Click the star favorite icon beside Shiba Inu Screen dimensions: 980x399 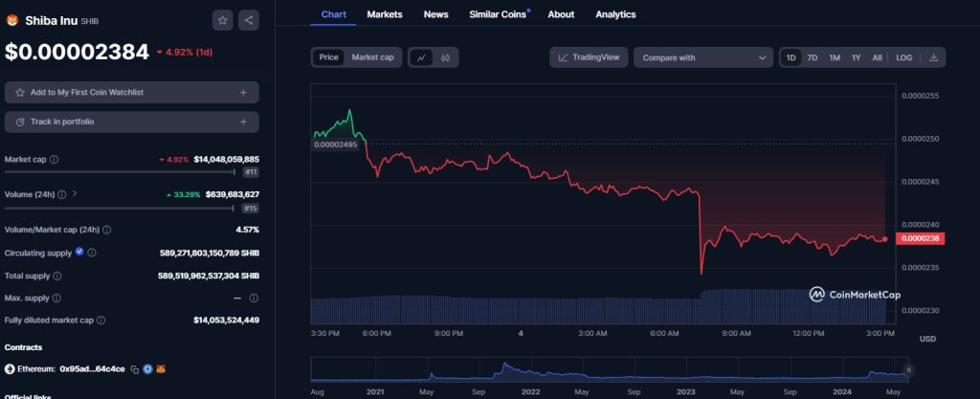pyautogui.click(x=222, y=19)
